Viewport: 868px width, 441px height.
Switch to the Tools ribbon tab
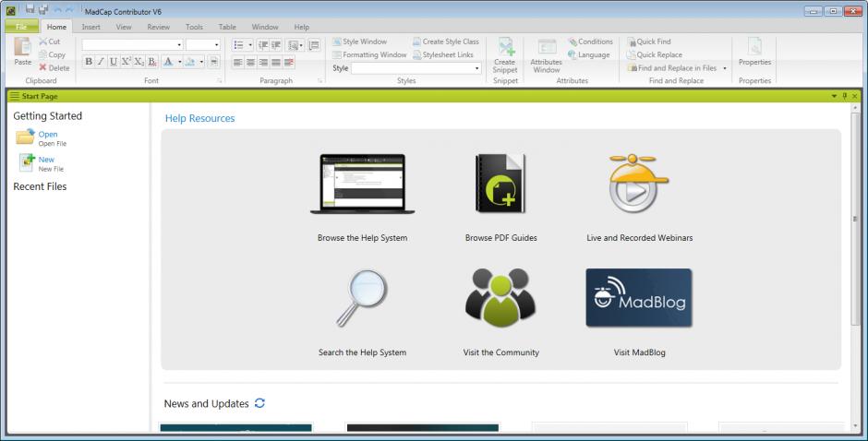pyautogui.click(x=194, y=27)
